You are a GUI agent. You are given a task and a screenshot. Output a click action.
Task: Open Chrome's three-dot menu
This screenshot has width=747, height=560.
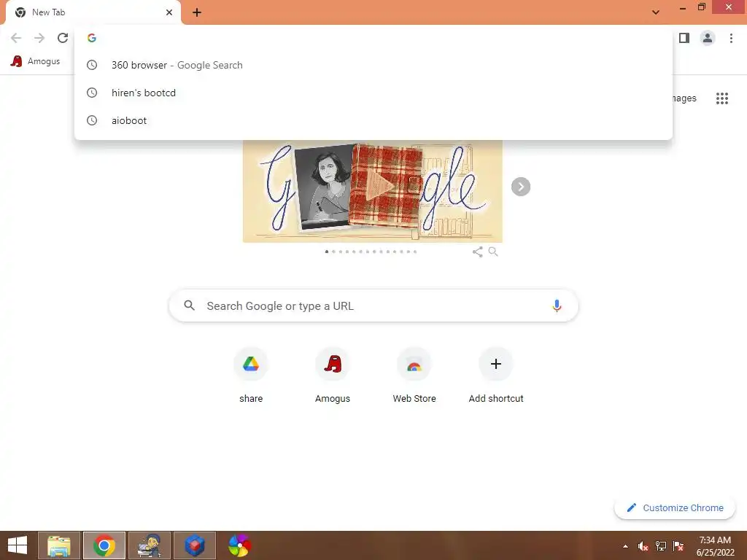pyautogui.click(x=731, y=38)
